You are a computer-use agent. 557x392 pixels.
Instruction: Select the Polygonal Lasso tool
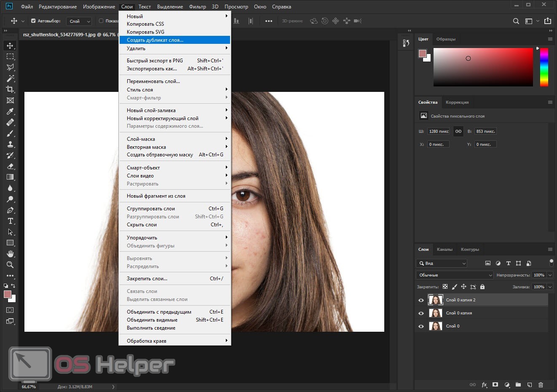coord(10,67)
